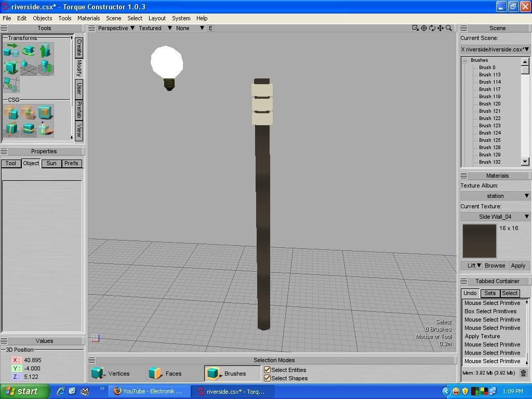Select the Rotate transform tool
Image resolution: width=532 pixels, height=399 pixels.
pyautogui.click(x=28, y=50)
